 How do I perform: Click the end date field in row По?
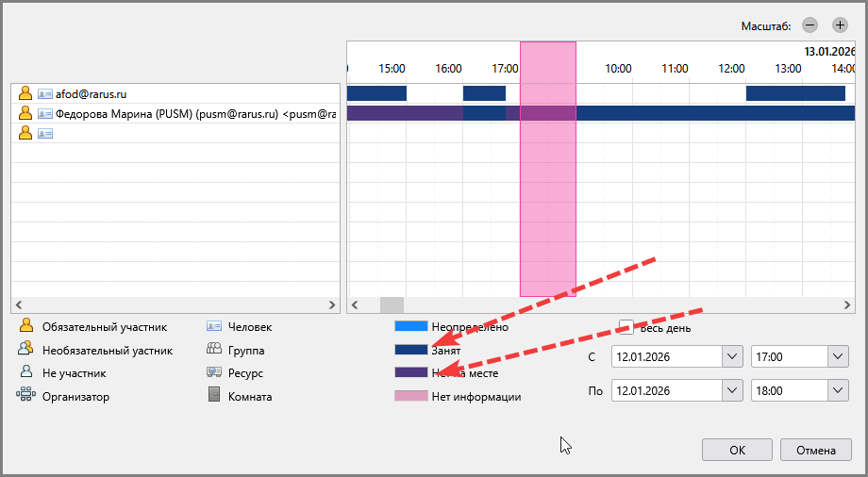[667, 390]
